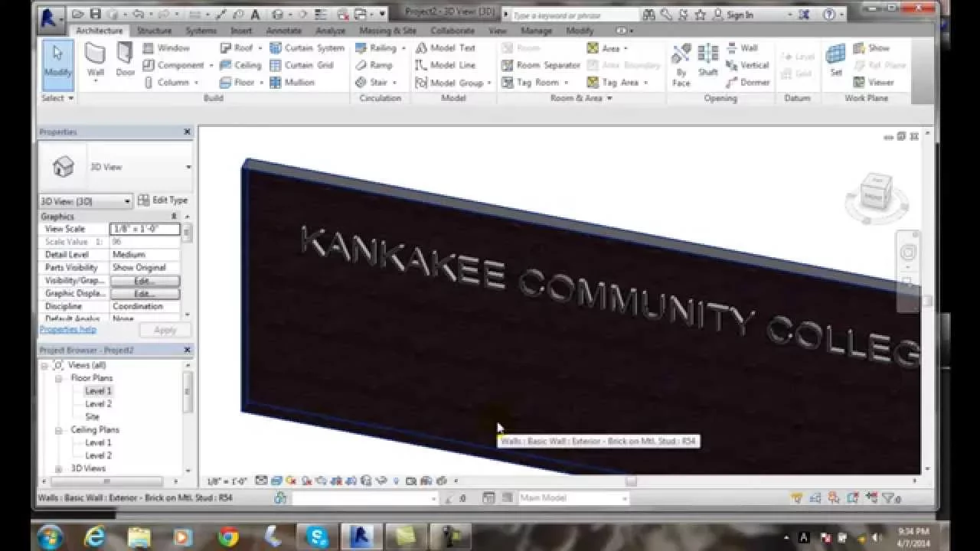Viewport: 980px width, 551px height.
Task: Expand the Roof tool dropdown arrow
Action: pos(260,48)
